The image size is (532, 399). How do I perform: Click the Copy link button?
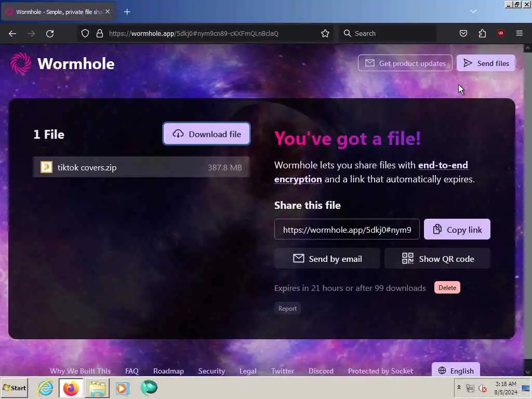pyautogui.click(x=457, y=229)
